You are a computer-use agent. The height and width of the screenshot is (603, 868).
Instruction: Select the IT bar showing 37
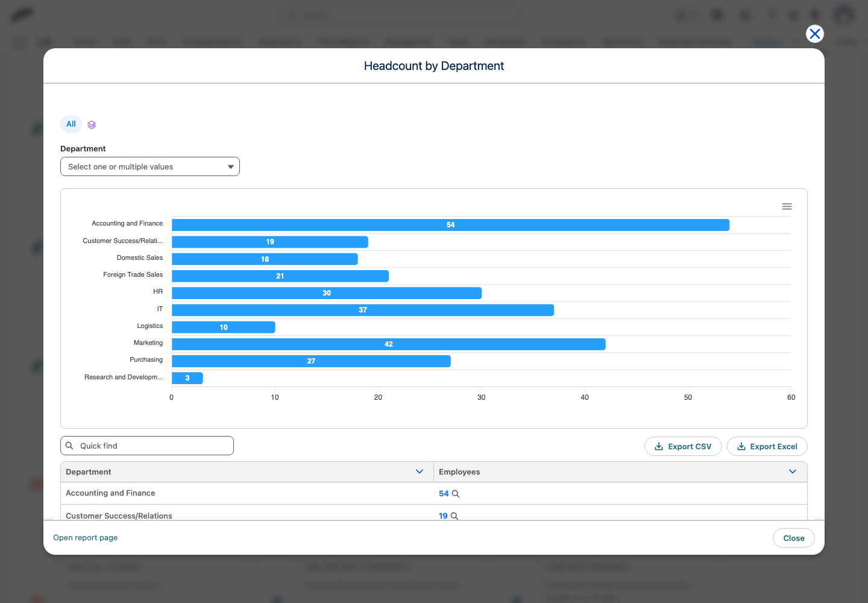pos(363,310)
